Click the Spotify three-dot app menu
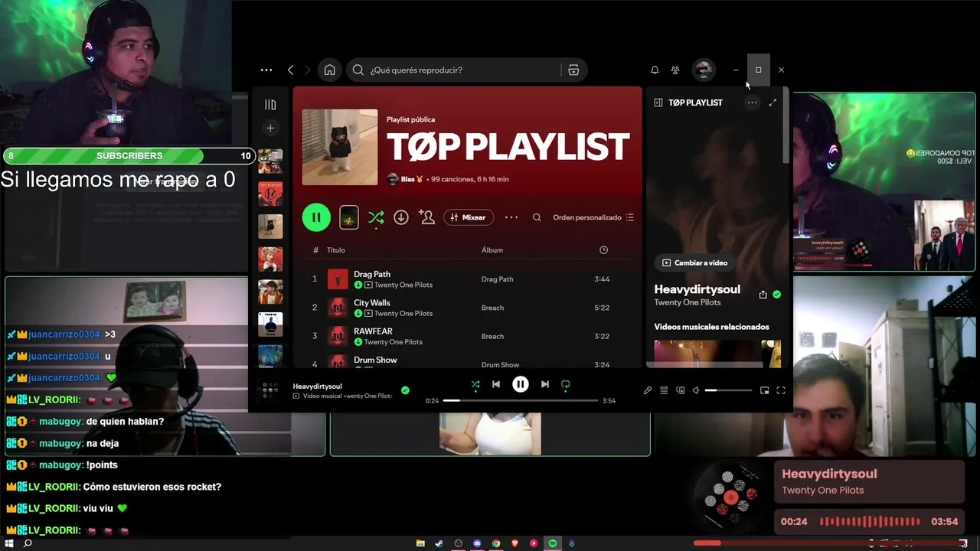This screenshot has width=980, height=551. tap(266, 70)
